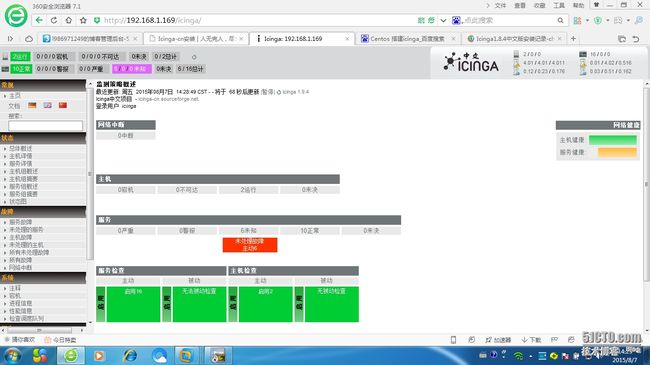Click the undo closed tab icon
This screenshot has width=650, height=365.
pos(636,39)
